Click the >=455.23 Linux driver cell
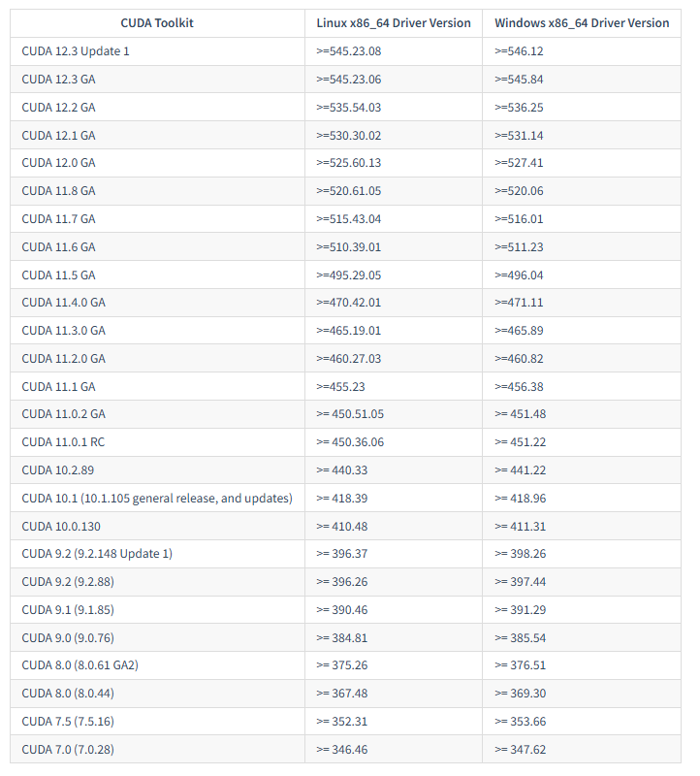The image size is (700, 776). (341, 387)
